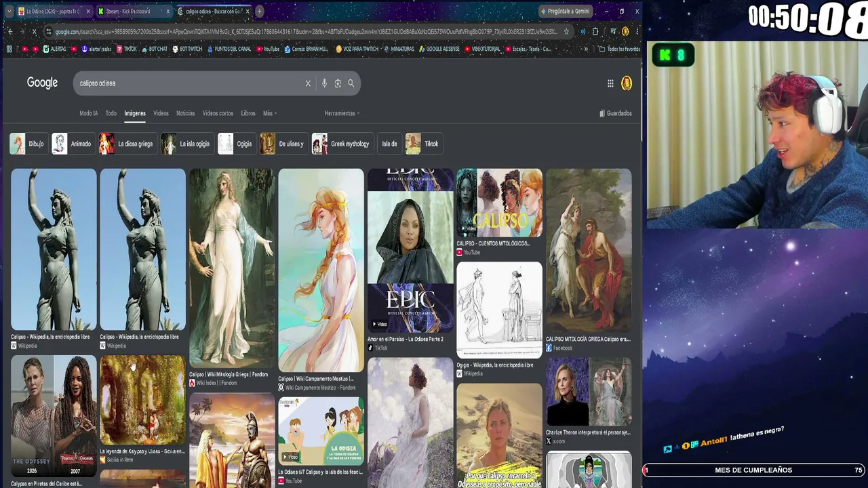Filter images by the 'Animado' chip
This screenshot has height=488, width=868.
point(72,144)
